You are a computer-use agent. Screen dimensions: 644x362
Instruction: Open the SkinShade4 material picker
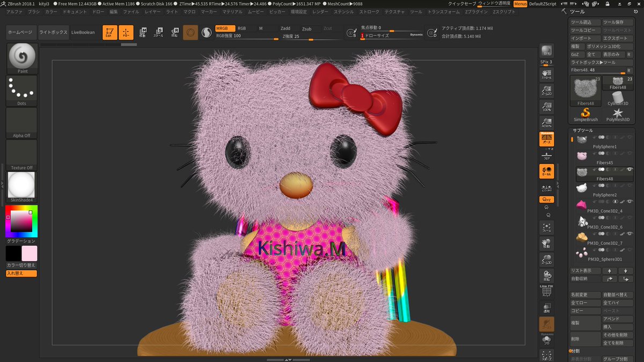21,187
